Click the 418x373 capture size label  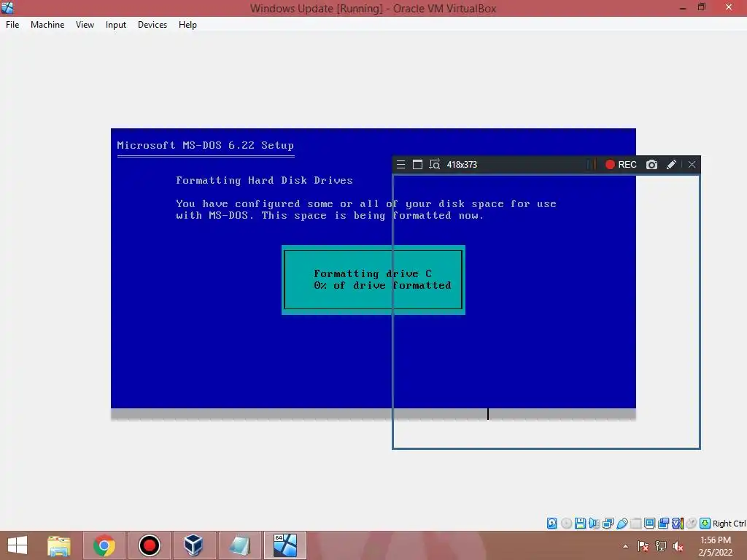pyautogui.click(x=462, y=165)
